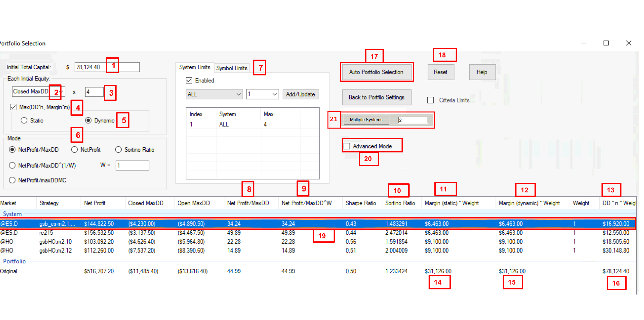Choose Sortino Ratio mode
644x320 pixels.
[x=118, y=150]
